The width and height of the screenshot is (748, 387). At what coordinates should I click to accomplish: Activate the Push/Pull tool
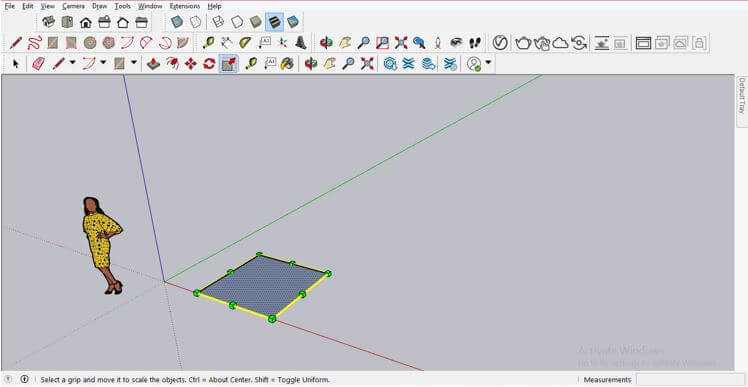click(x=153, y=63)
